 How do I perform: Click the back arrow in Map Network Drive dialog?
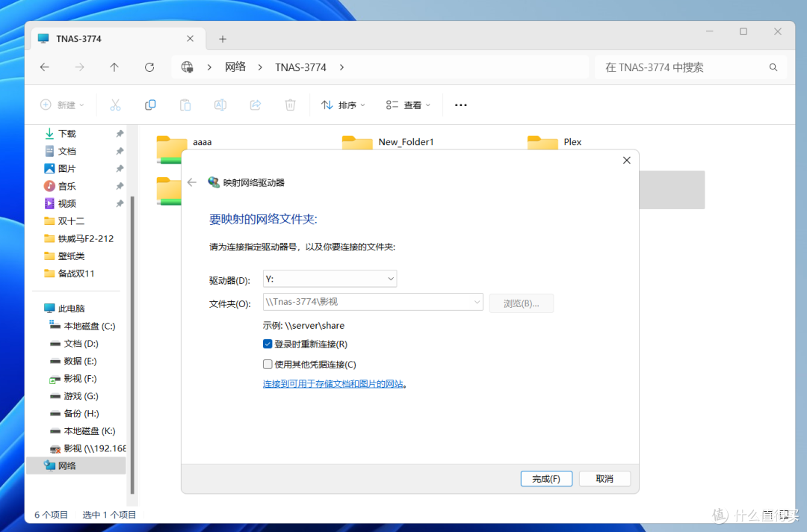(x=192, y=182)
